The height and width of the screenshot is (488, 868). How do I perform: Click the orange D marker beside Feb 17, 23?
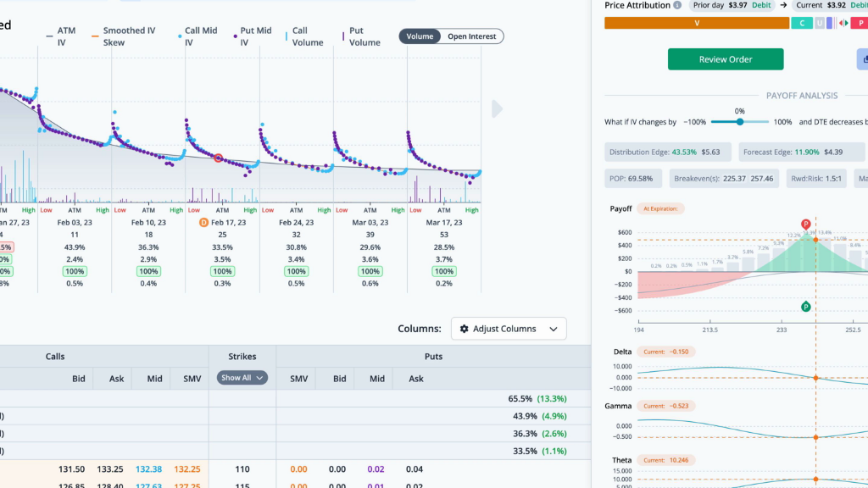click(203, 222)
